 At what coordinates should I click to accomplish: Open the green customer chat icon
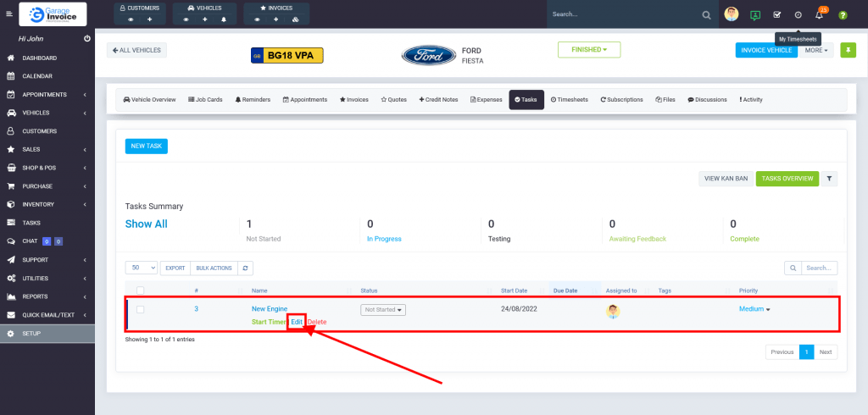point(755,15)
